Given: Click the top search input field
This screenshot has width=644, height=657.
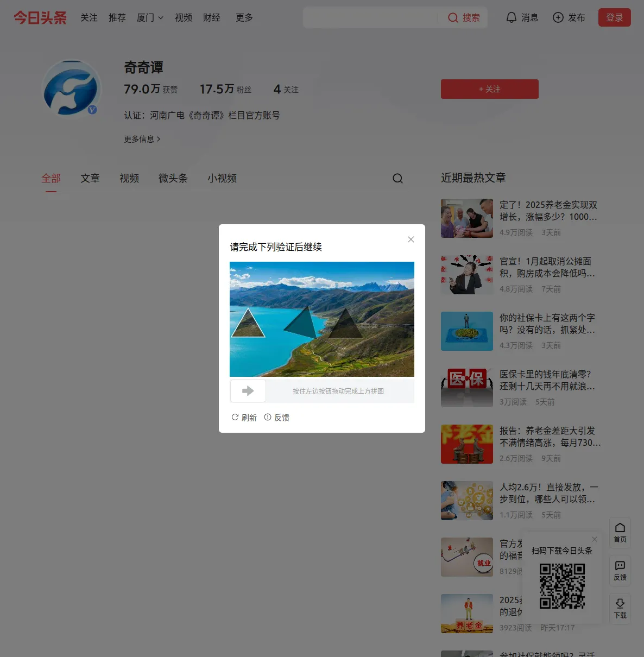Looking at the screenshot, I should click(x=370, y=17).
